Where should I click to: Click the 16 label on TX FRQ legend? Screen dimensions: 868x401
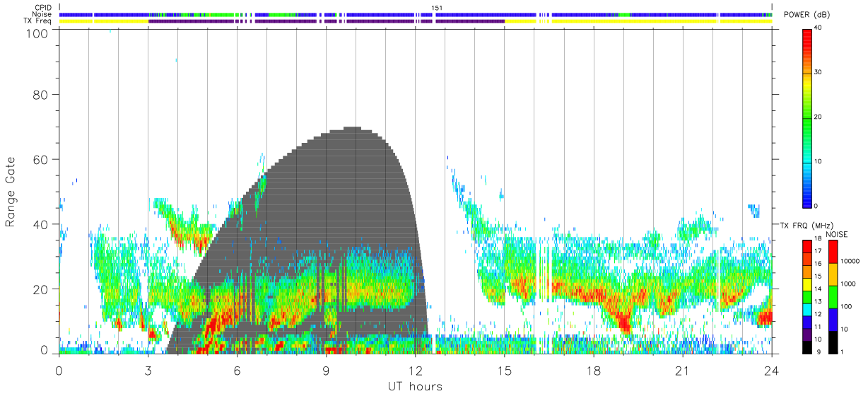click(819, 265)
